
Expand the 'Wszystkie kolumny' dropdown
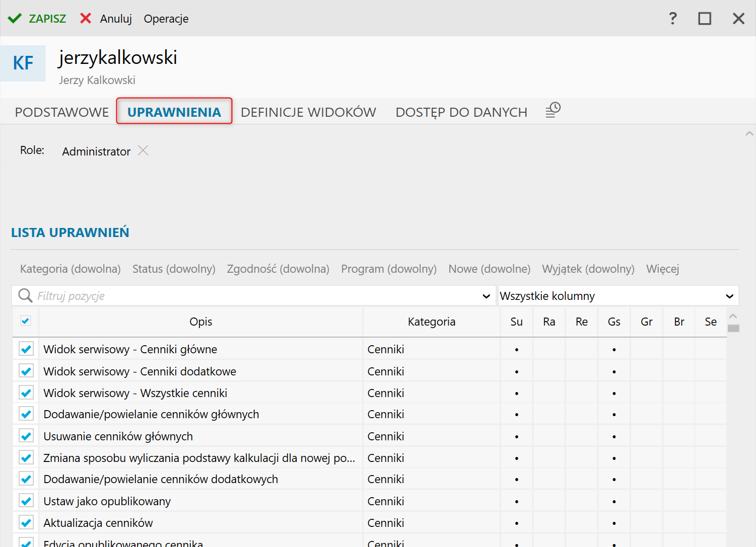click(729, 296)
